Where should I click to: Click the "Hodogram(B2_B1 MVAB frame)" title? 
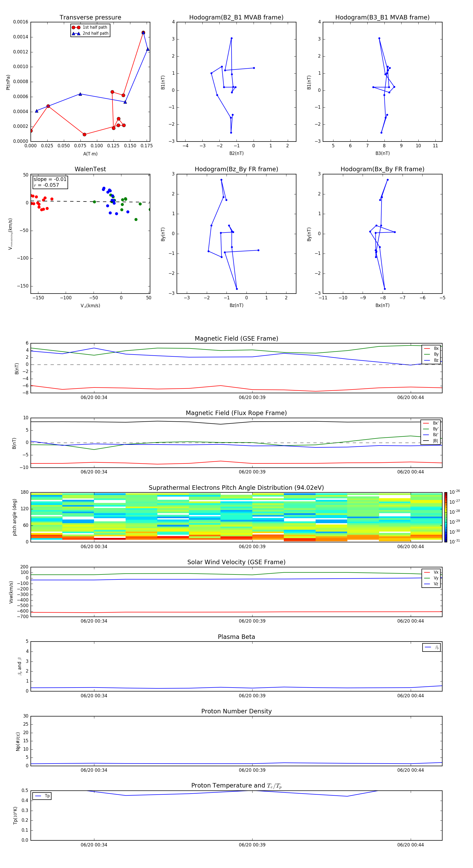click(236, 18)
